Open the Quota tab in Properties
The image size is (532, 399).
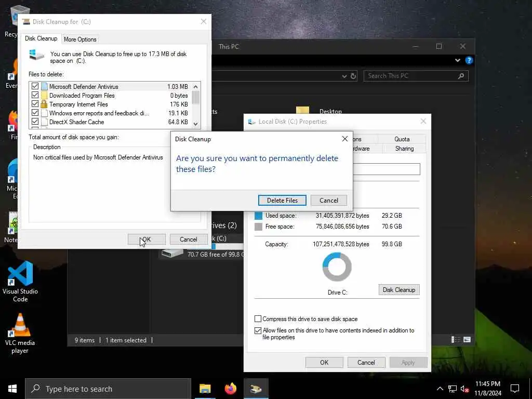pyautogui.click(x=402, y=139)
